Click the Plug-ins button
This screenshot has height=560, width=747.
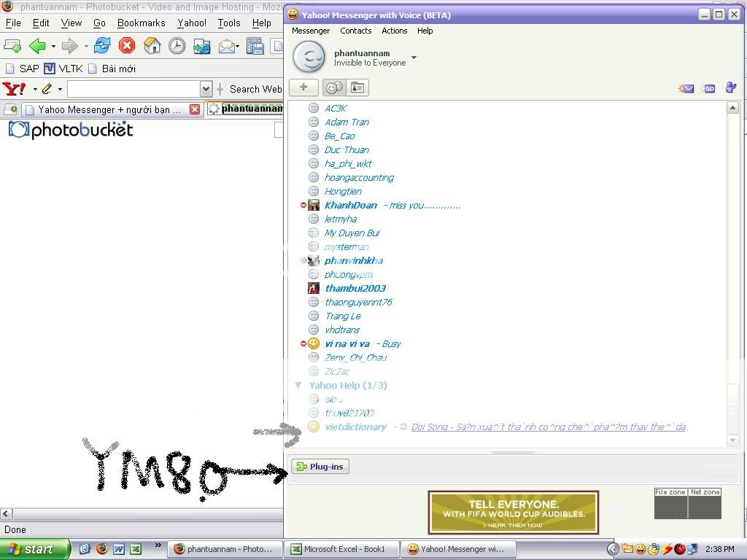point(320,467)
